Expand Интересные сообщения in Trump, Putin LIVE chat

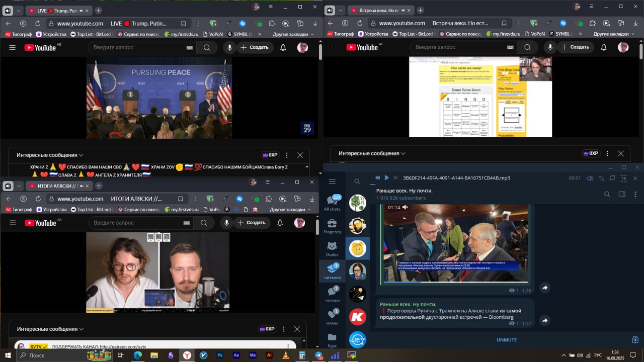point(50,155)
